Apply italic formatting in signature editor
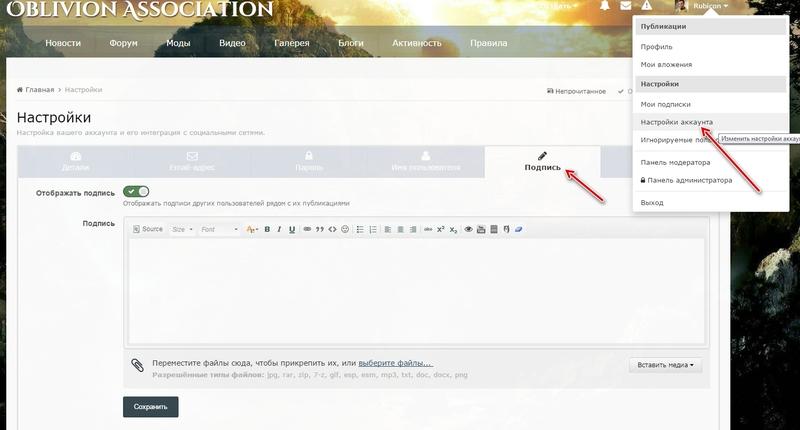 point(279,229)
